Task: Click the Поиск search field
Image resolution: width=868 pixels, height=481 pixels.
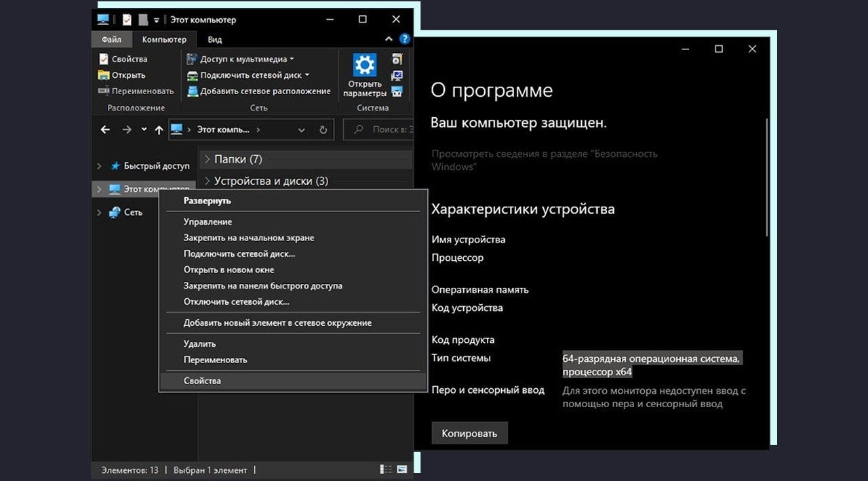Action: tap(378, 129)
